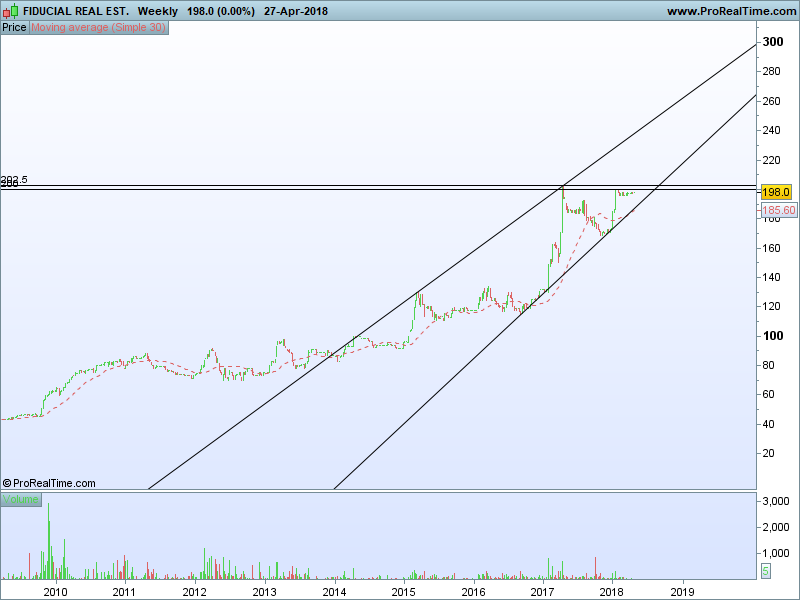
Task: Click the FIDUCIAL REAL EST. title
Action: point(76,11)
